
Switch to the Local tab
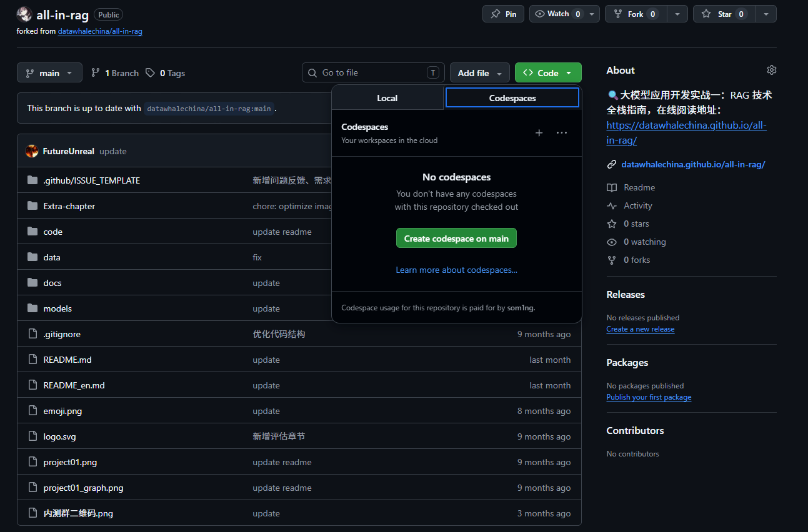[387, 98]
